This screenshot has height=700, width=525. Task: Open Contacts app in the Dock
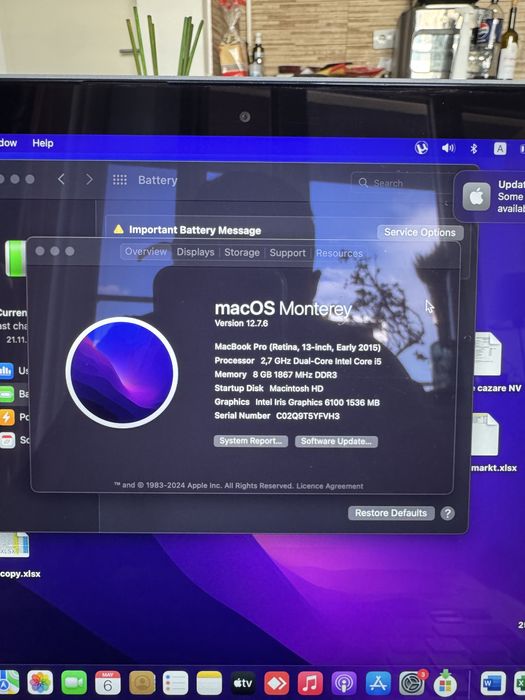[142, 683]
